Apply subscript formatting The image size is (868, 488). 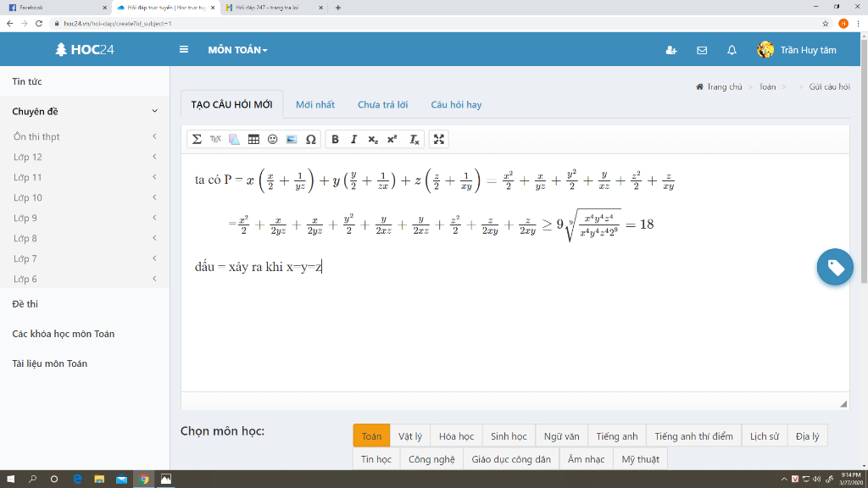click(x=373, y=140)
